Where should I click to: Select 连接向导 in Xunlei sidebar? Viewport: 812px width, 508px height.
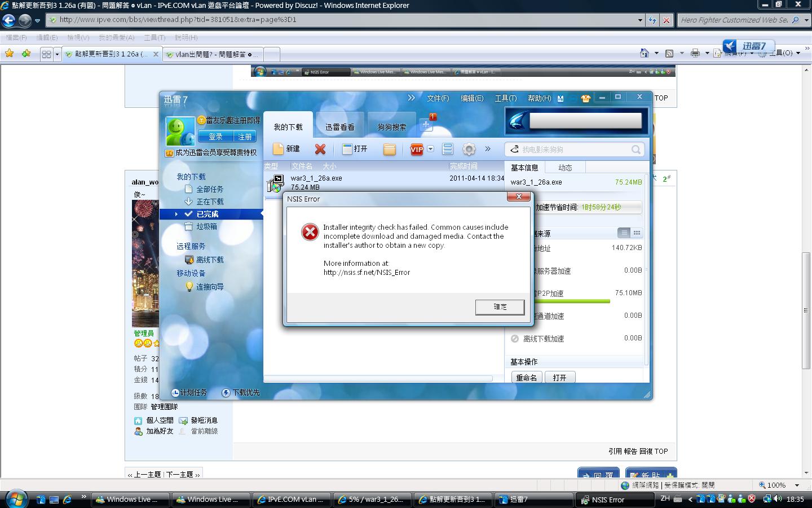pos(210,287)
